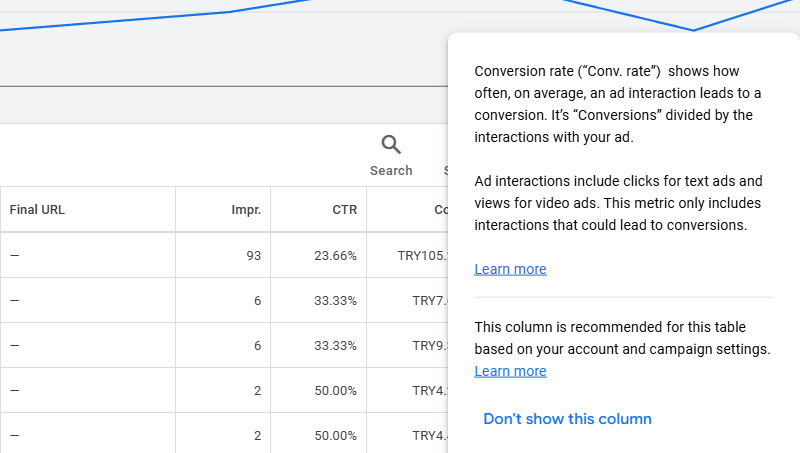Click the cost cell starting with TRY105

tap(421, 256)
